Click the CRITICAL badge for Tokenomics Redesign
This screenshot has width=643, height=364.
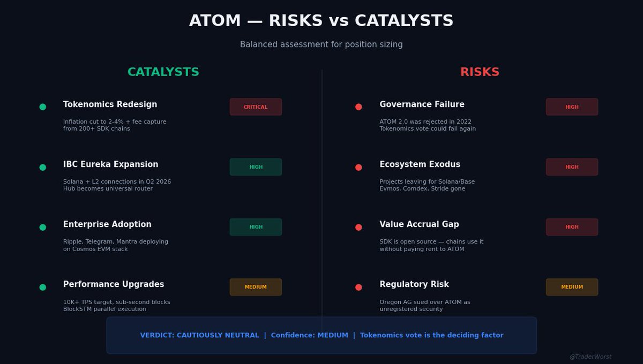pos(256,107)
